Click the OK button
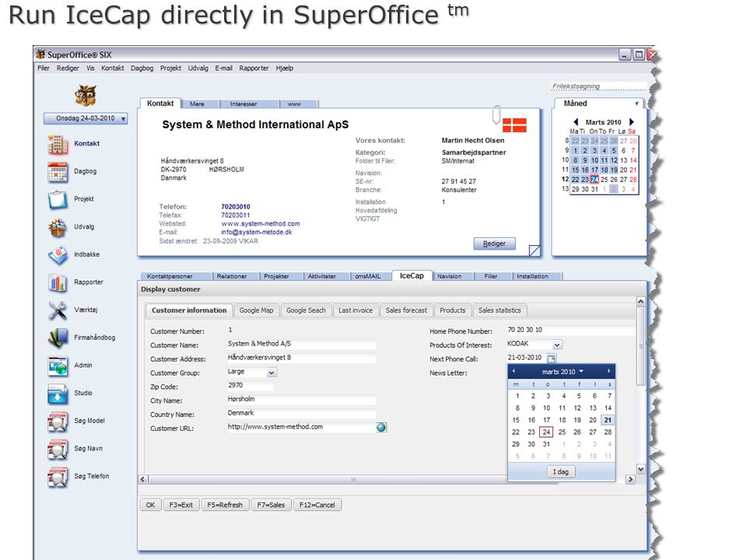The image size is (747, 560). pyautogui.click(x=150, y=505)
